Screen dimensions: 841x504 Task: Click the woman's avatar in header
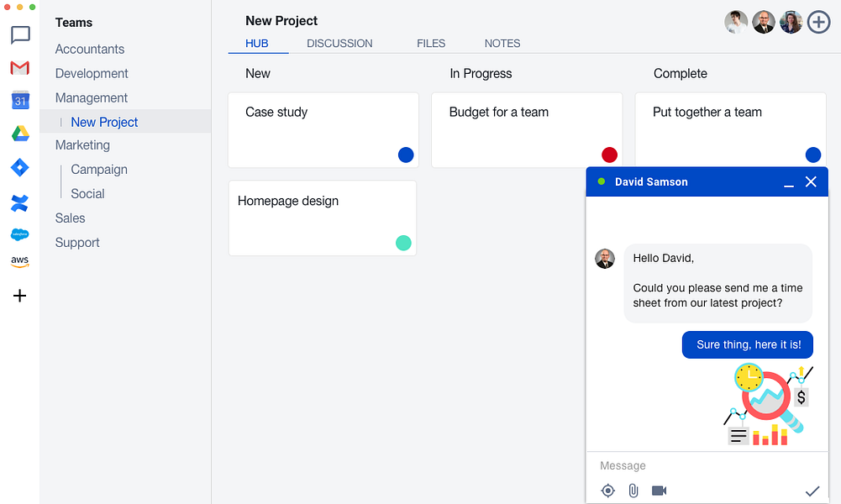791,23
